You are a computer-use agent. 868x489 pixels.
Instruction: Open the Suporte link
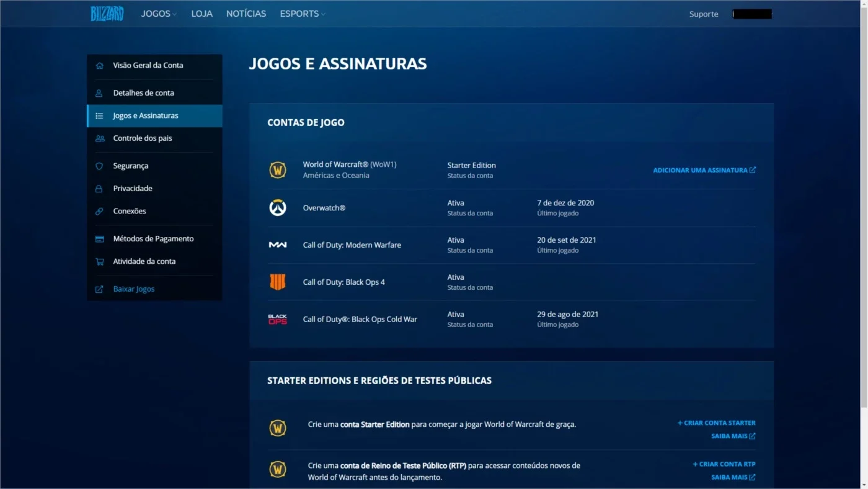click(704, 14)
